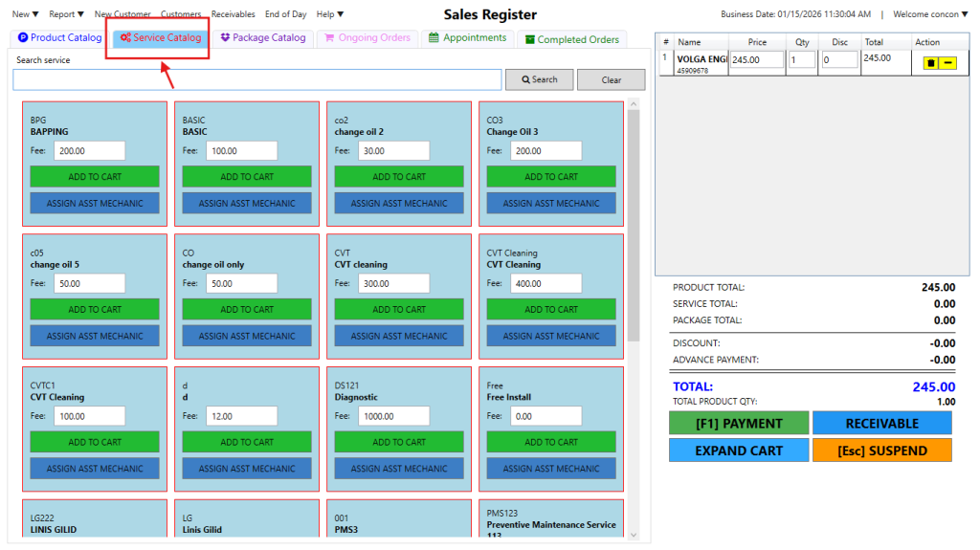Click the trash icon for VOLGA cart item
The width and height of the screenshot is (980, 550).
point(930,62)
